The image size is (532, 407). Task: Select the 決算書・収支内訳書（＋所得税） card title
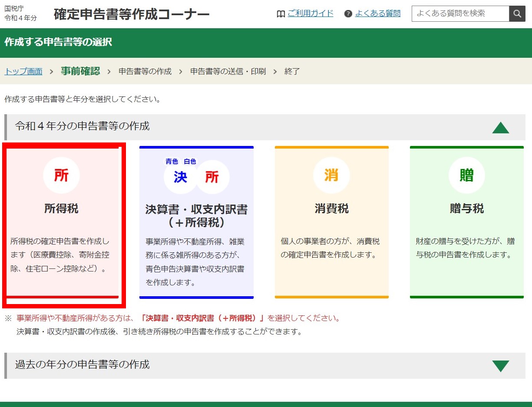(x=196, y=216)
